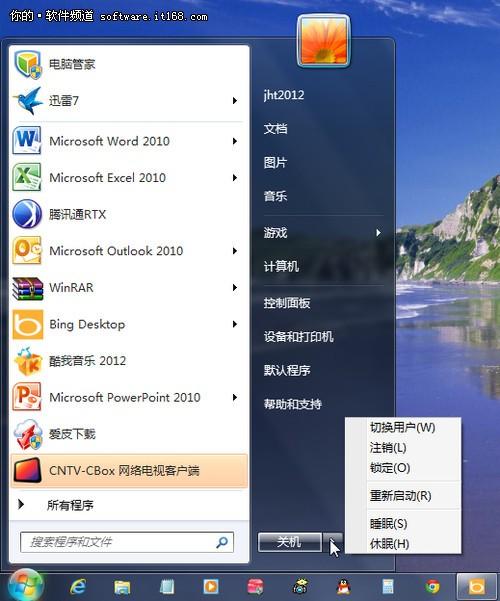Open Bing Desktop icon in Start menu

[28, 325]
